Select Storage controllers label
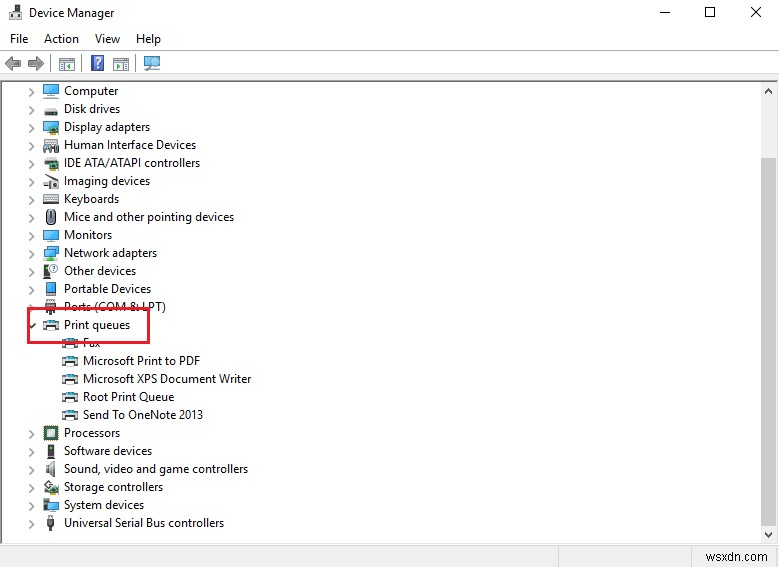The width and height of the screenshot is (779, 567). [x=113, y=487]
